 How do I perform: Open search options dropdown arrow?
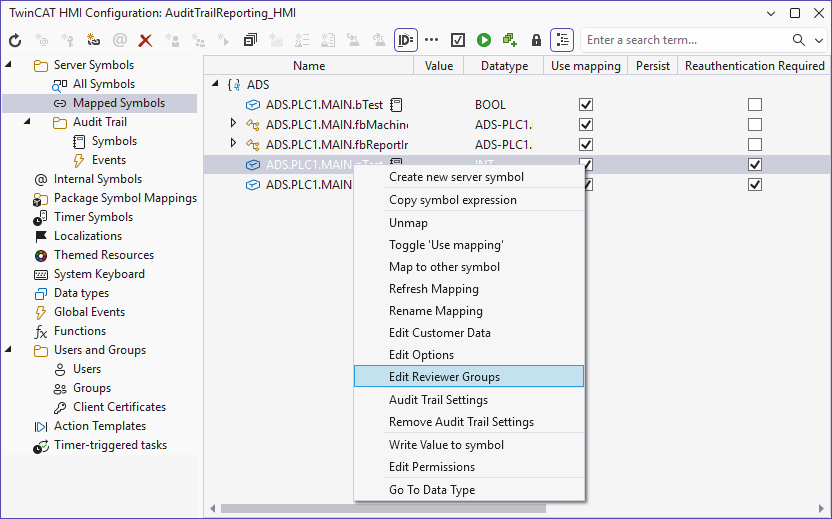coord(819,40)
